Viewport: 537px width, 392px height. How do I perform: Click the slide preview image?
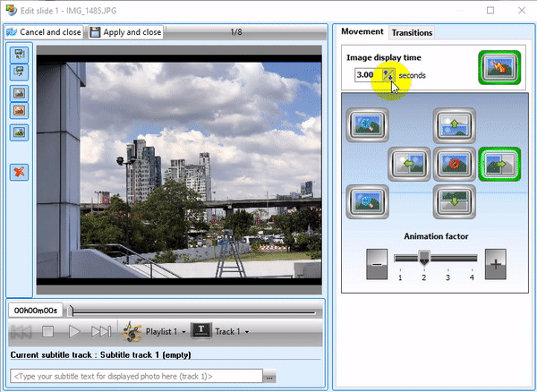coord(179,170)
